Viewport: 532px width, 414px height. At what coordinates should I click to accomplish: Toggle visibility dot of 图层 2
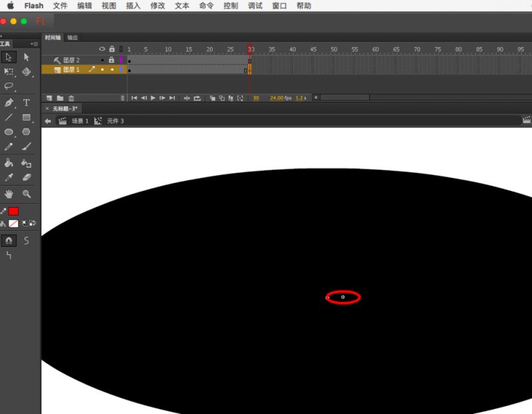(102, 60)
